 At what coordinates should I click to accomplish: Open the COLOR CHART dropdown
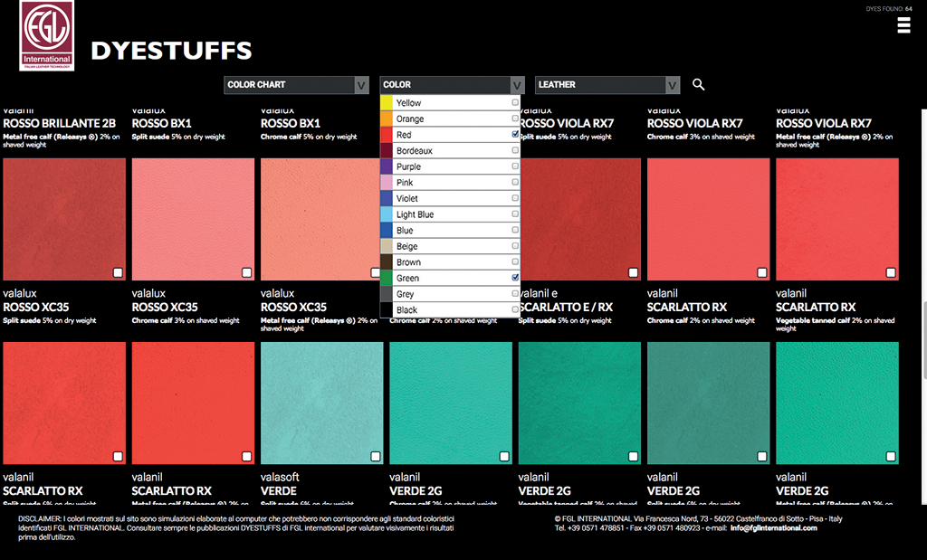[x=296, y=85]
